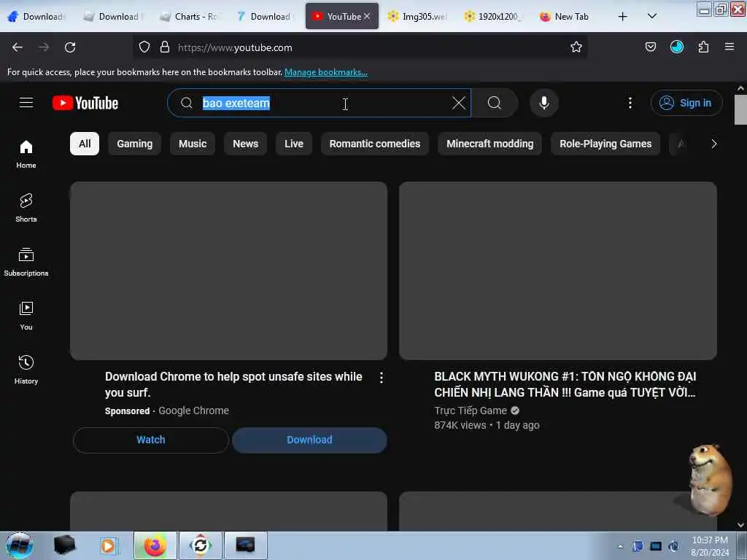747x560 pixels.
Task: Open media player taskbar icon
Action: [x=109, y=545]
